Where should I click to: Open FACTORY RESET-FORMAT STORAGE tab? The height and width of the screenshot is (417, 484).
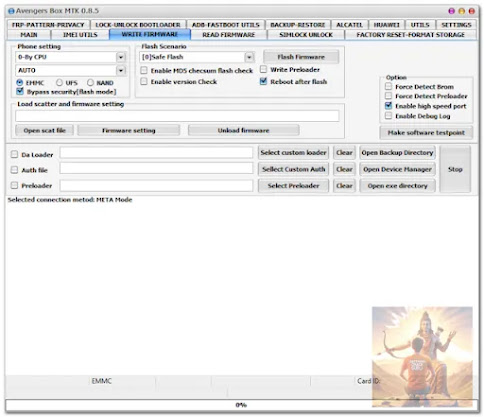click(410, 35)
